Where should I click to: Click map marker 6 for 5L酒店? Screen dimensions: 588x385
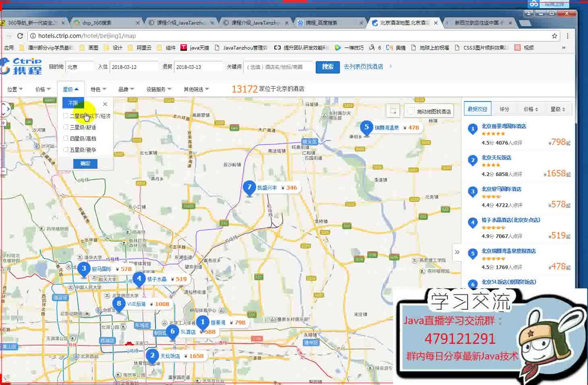(173, 332)
